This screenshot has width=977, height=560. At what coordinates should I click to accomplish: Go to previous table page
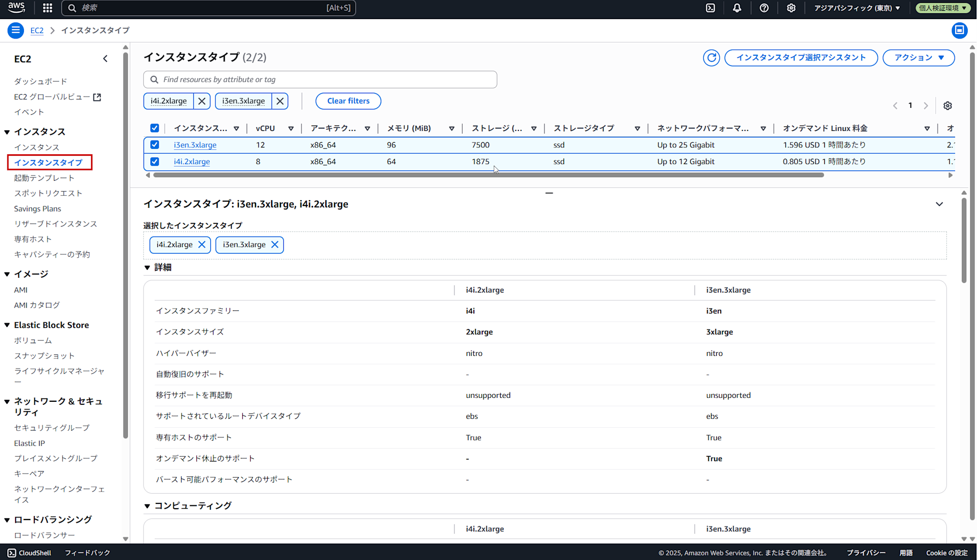pyautogui.click(x=895, y=105)
